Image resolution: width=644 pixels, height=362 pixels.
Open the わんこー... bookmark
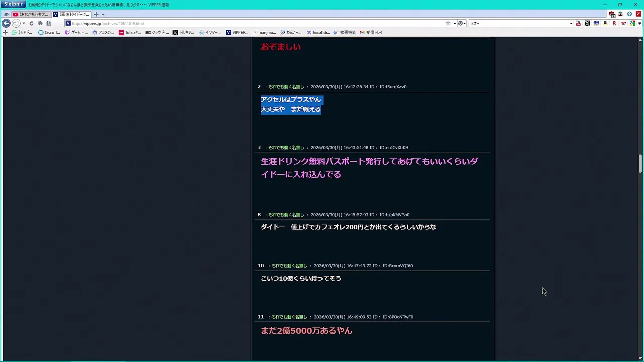point(291,32)
